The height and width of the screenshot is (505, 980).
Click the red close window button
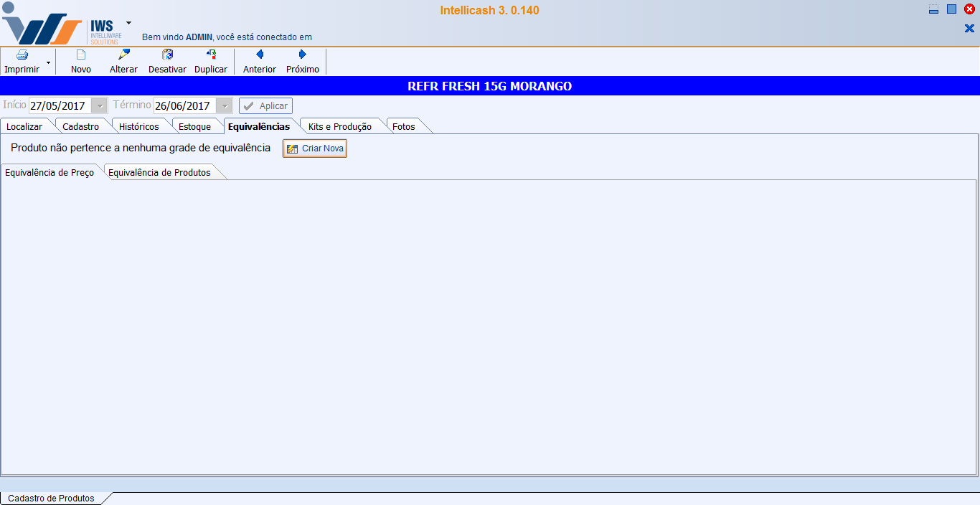969,9
